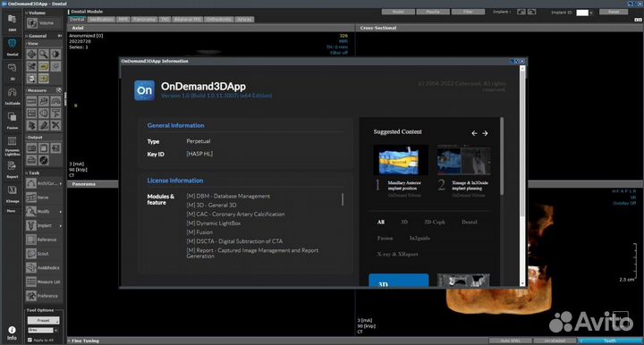Filter suggested content by X-ray & XReport

click(x=397, y=254)
